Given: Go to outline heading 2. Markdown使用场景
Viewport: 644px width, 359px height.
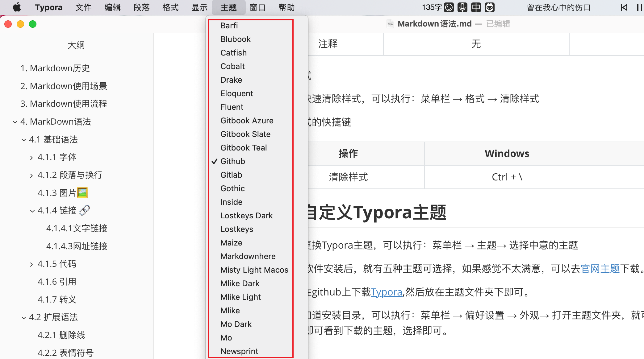Looking at the screenshot, I should (x=64, y=86).
